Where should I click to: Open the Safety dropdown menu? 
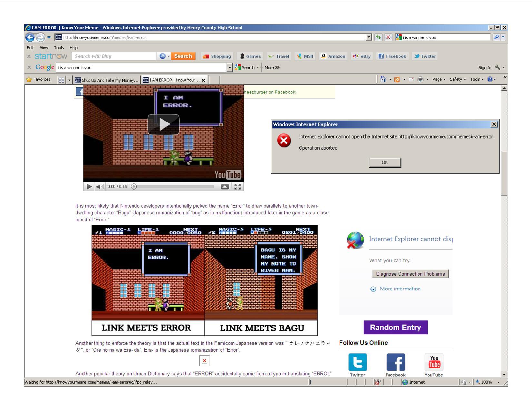[x=458, y=79]
